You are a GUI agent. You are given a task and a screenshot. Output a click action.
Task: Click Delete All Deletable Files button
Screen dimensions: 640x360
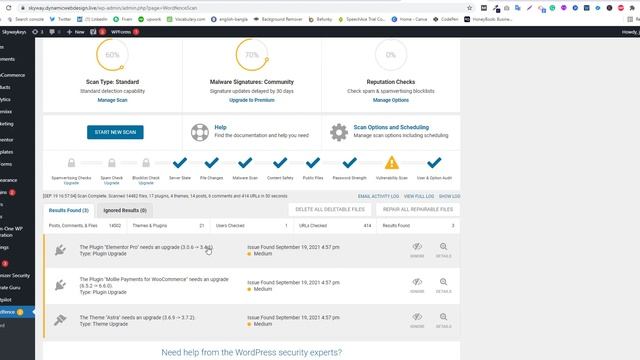330,209
